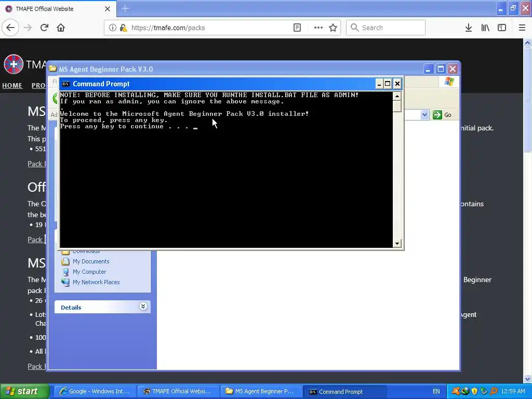Maximize the Command Prompt window
Image resolution: width=532 pixels, height=399 pixels.
[388, 84]
